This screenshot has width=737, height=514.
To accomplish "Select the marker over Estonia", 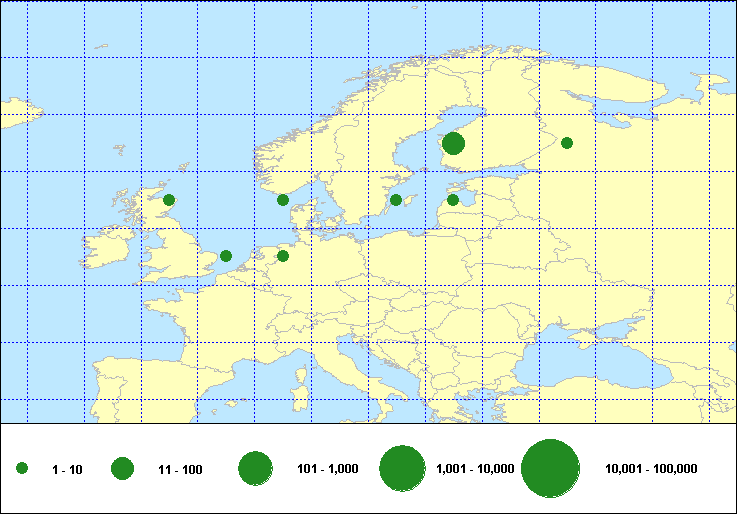I will pos(453,200).
